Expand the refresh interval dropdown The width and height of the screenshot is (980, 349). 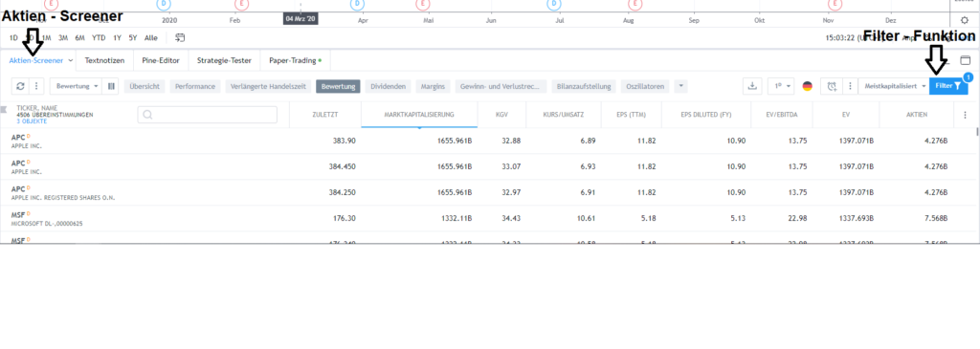click(781, 86)
